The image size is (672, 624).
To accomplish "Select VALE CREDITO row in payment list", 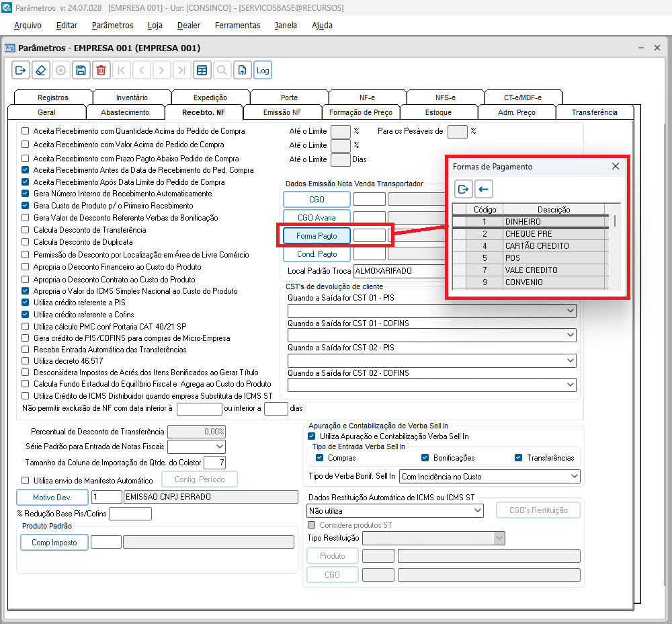I will 531,270.
